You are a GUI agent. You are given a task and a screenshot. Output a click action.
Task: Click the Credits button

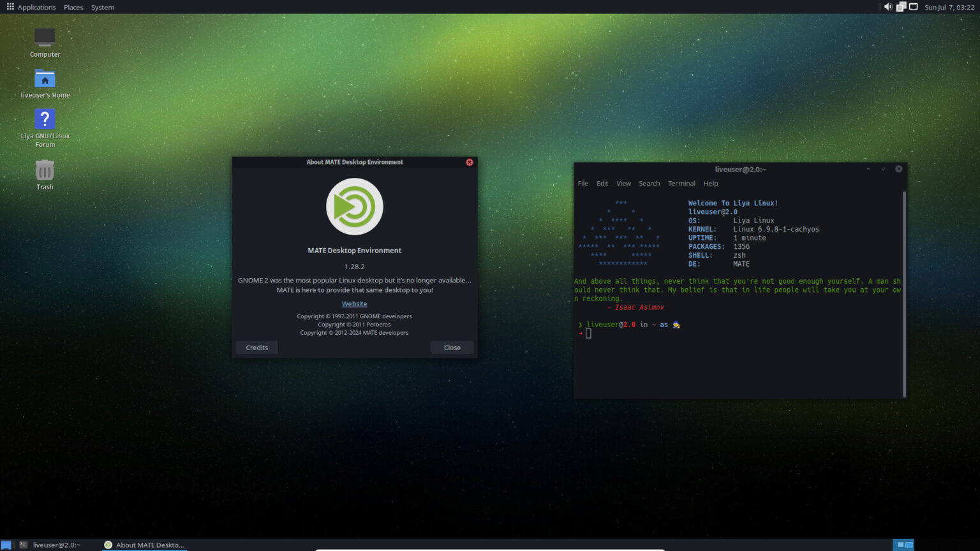coord(257,348)
